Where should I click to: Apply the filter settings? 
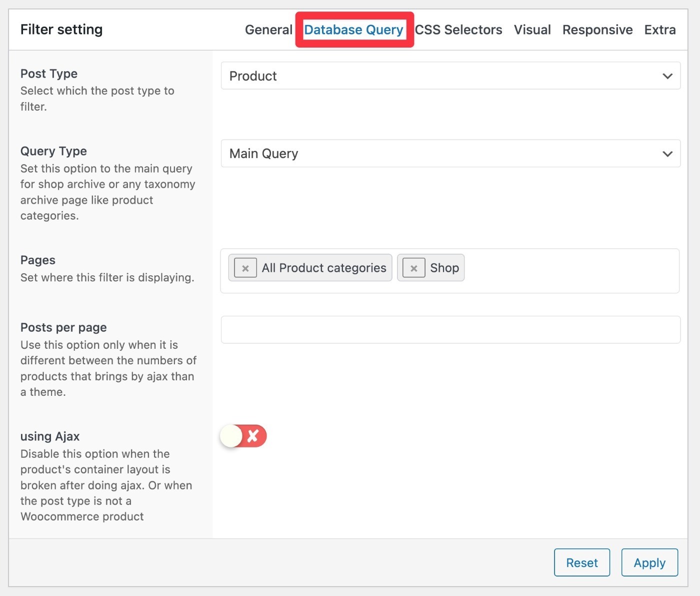click(649, 562)
